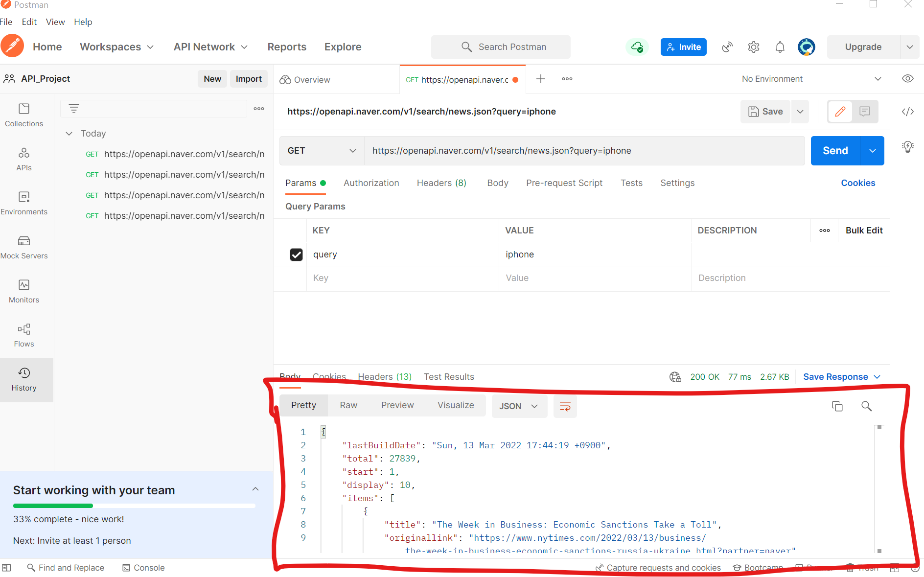Open history panel more options dots
The width and height of the screenshot is (924, 577).
click(259, 109)
